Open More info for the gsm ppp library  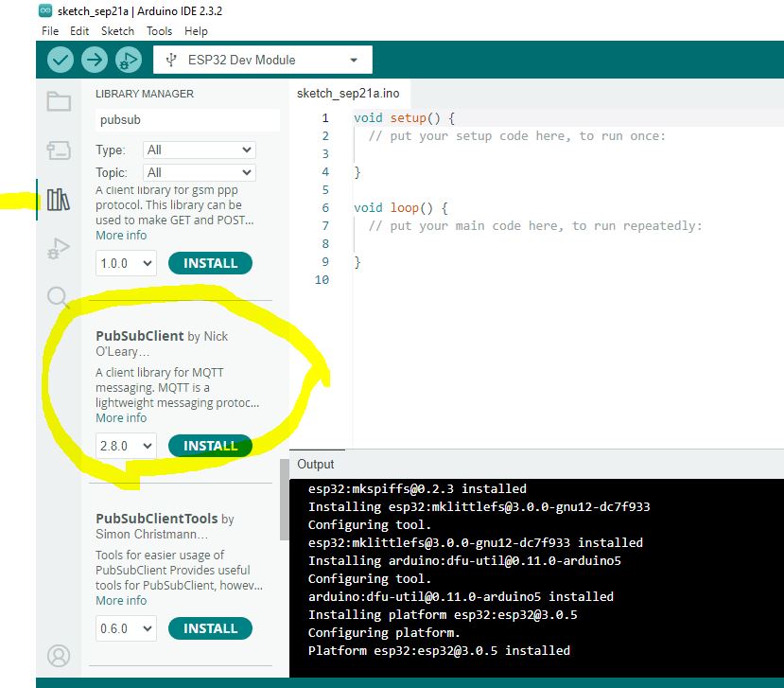tap(121, 236)
